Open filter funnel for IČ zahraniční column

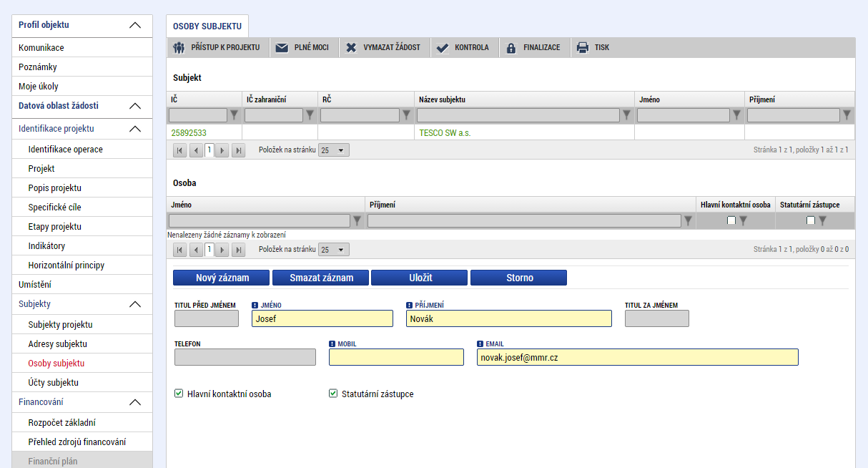310,114
